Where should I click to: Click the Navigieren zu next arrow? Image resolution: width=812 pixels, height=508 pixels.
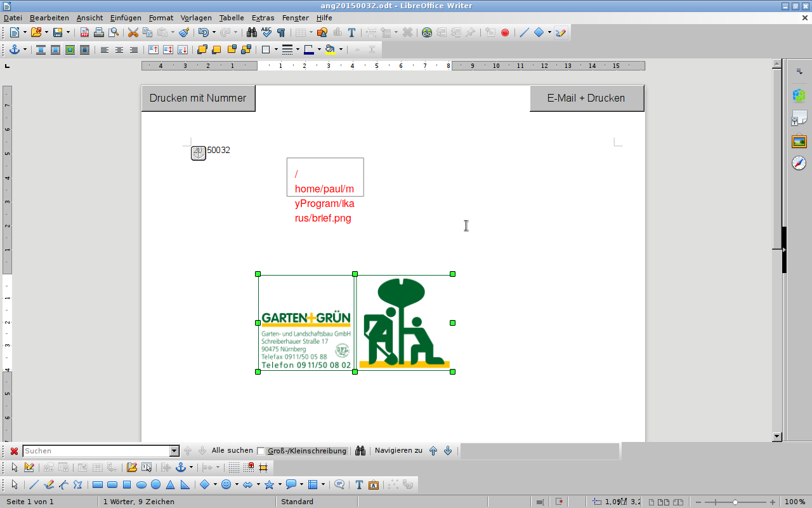pyautogui.click(x=448, y=451)
